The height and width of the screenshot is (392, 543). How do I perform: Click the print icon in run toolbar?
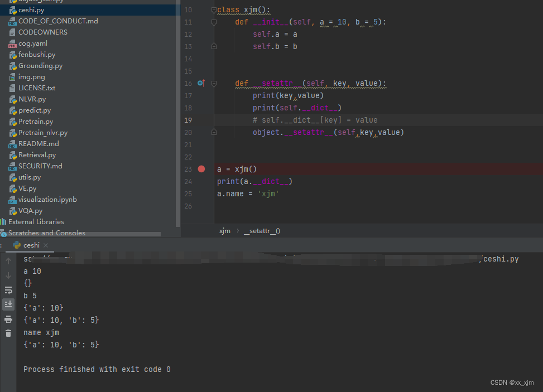click(8, 319)
